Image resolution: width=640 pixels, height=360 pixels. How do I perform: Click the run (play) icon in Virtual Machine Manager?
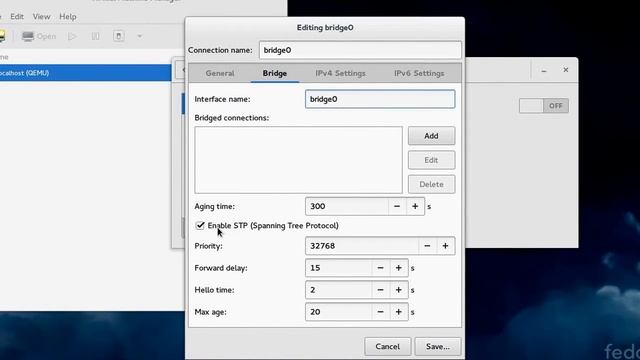tap(72, 36)
